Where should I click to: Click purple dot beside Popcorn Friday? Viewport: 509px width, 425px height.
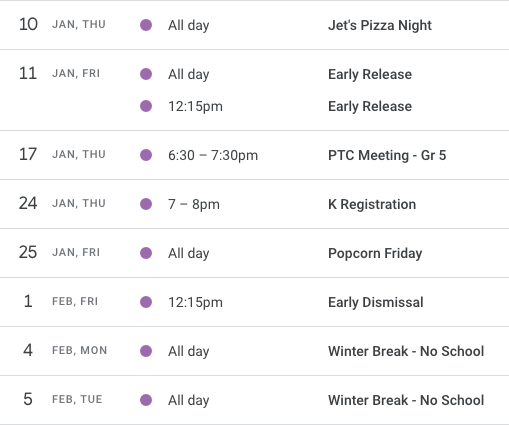(x=146, y=253)
